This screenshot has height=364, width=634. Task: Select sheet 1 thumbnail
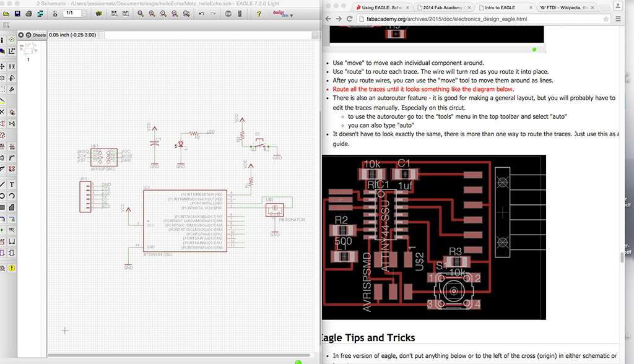coord(28,50)
